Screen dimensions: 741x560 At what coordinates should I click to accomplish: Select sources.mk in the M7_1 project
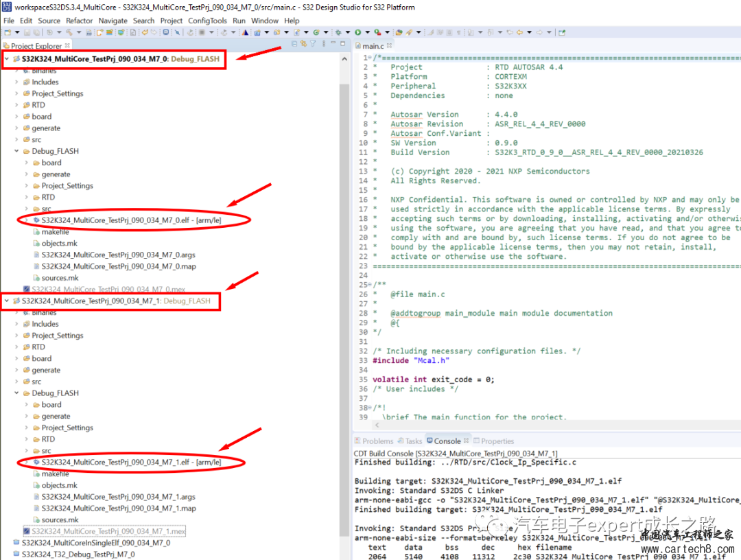60,520
